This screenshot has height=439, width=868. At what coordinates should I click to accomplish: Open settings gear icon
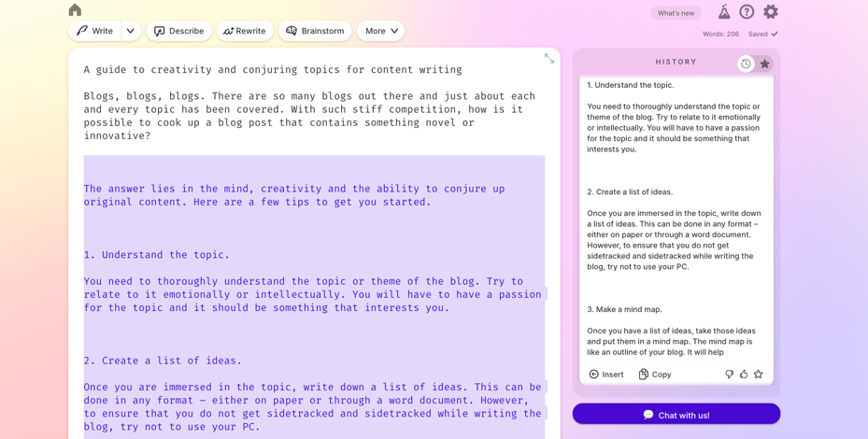(x=771, y=11)
